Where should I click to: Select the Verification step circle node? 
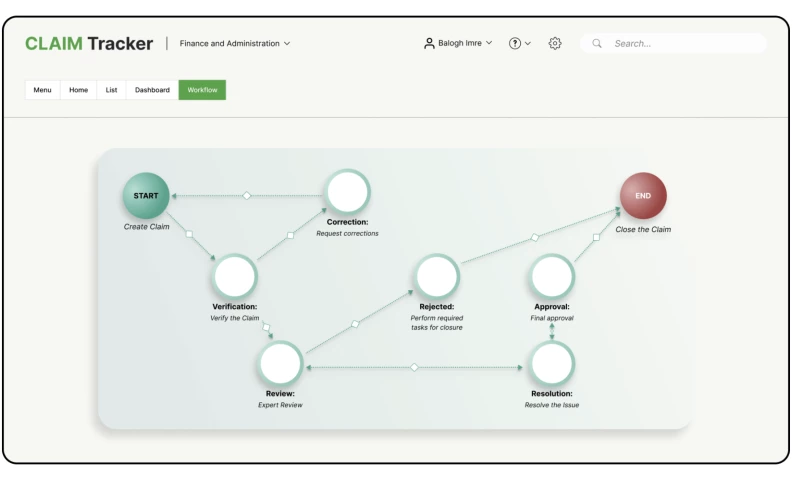click(x=235, y=276)
